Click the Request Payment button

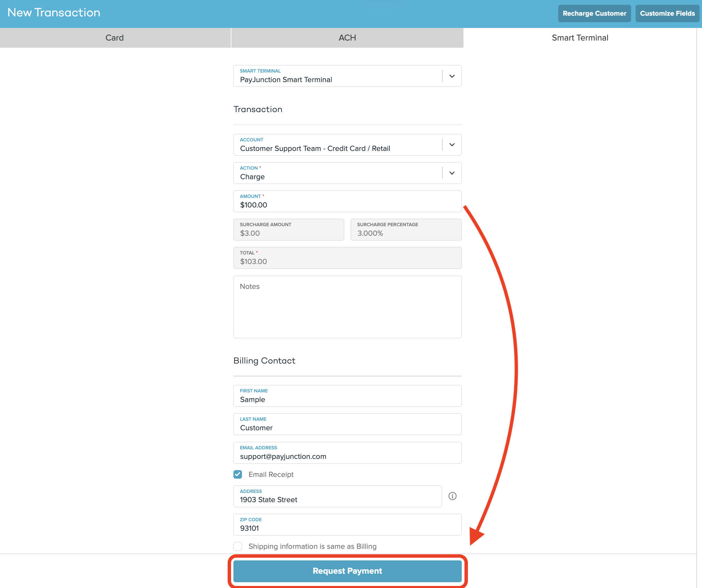(347, 571)
